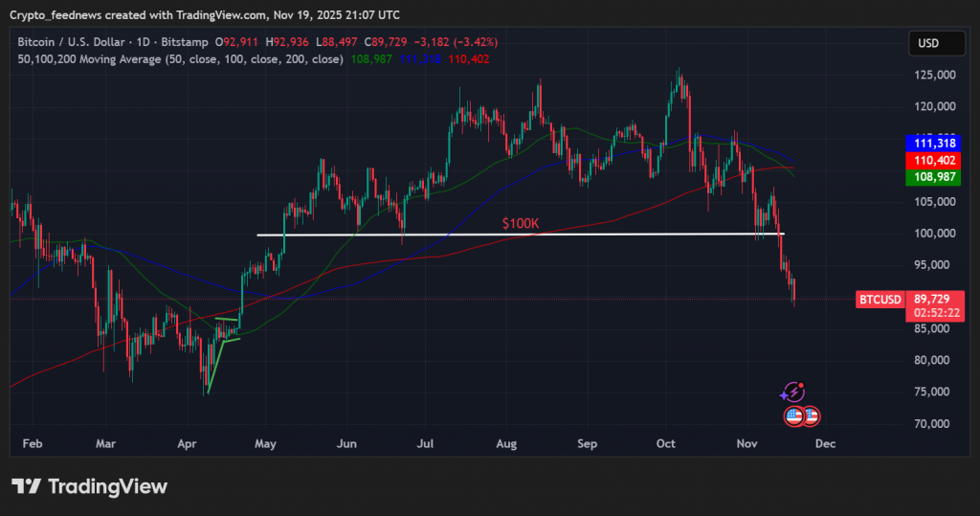Image resolution: width=980 pixels, height=516 pixels.
Task: Click the Feb label on time axis
Action: click(x=32, y=444)
